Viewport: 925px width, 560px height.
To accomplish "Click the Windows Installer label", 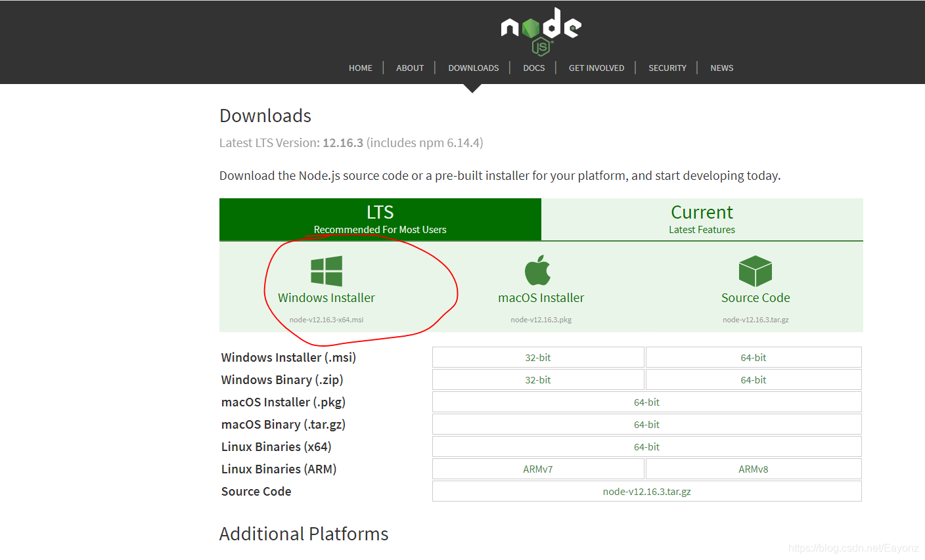I will coord(327,297).
